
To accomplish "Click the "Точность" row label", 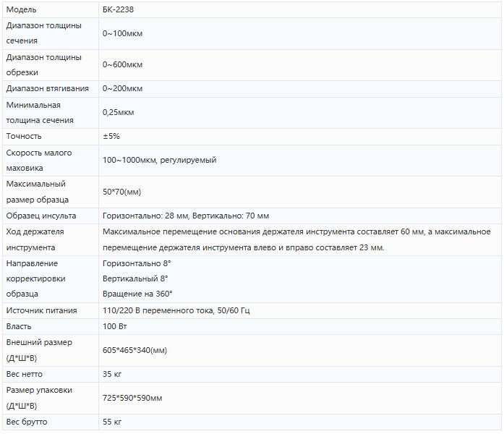I will [24, 136].
